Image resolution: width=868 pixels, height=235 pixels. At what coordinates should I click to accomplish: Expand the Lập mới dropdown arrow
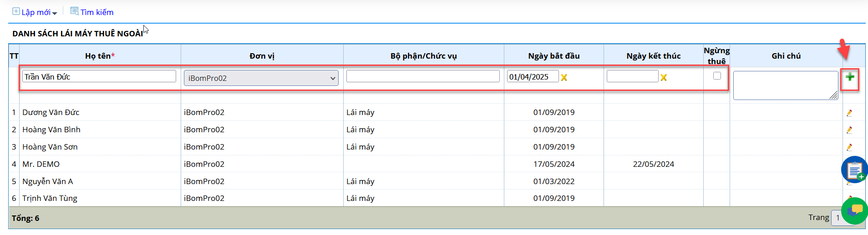pyautogui.click(x=55, y=13)
